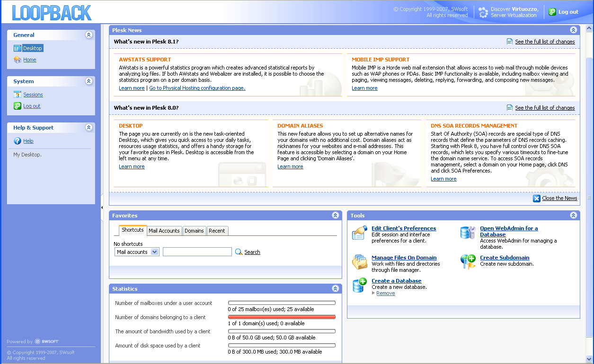Screen dimensions: 594x364
Task: Switch to the Recent tab
Action: pyautogui.click(x=217, y=231)
